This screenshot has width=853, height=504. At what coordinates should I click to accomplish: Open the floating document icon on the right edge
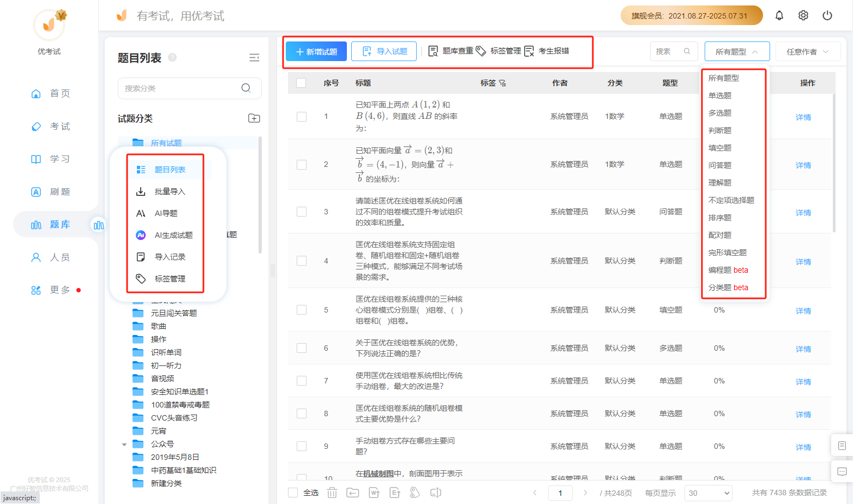coord(842,446)
